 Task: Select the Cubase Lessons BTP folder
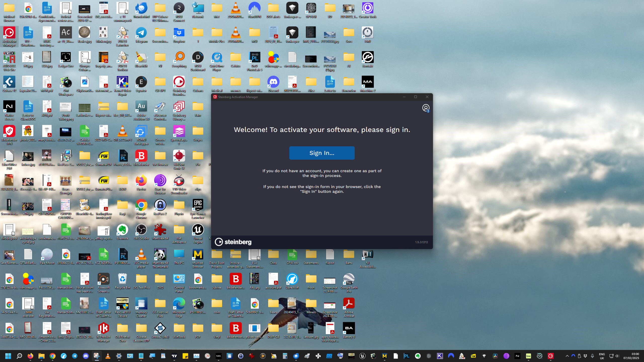141,332
